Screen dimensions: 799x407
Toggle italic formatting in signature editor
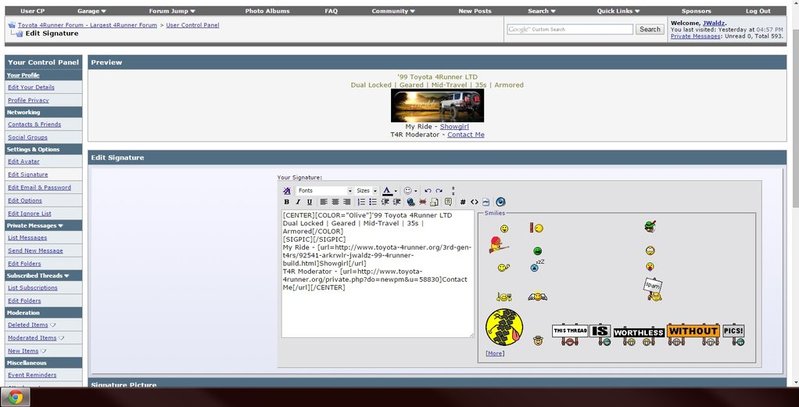point(298,202)
